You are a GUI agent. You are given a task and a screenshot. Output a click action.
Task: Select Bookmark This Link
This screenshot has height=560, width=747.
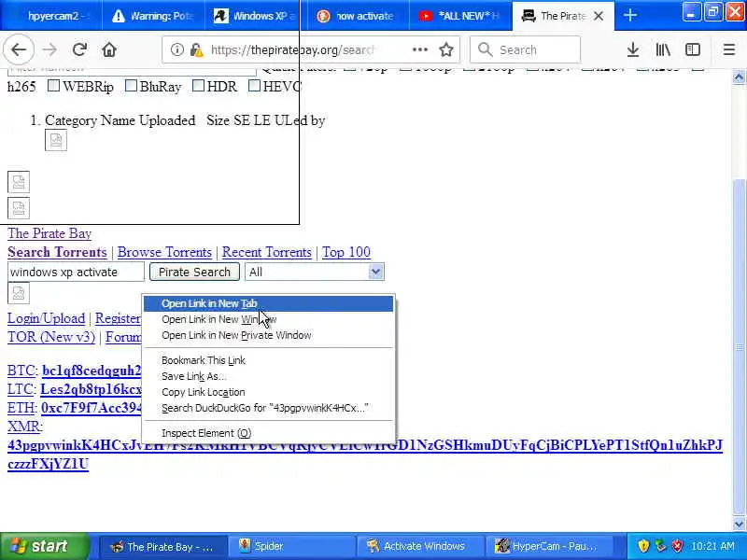tap(268, 360)
